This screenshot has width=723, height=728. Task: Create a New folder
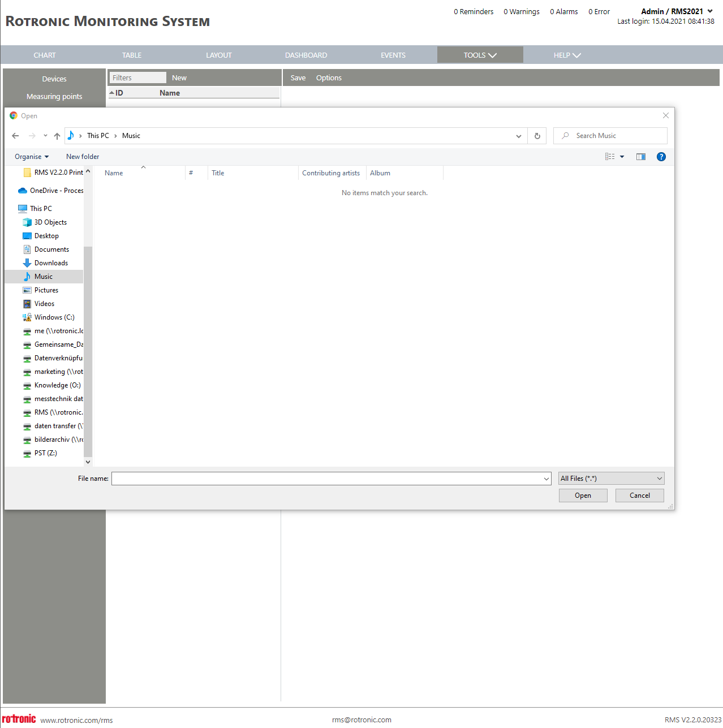[83, 157]
